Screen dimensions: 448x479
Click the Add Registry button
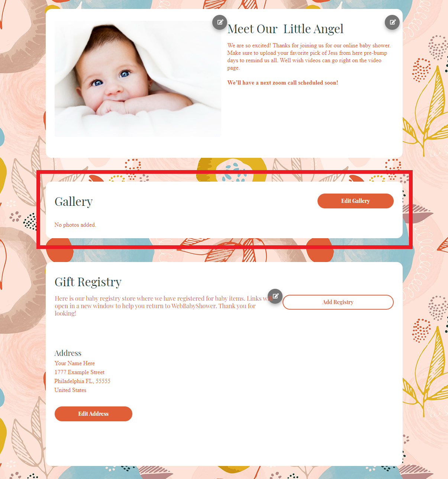pyautogui.click(x=338, y=302)
